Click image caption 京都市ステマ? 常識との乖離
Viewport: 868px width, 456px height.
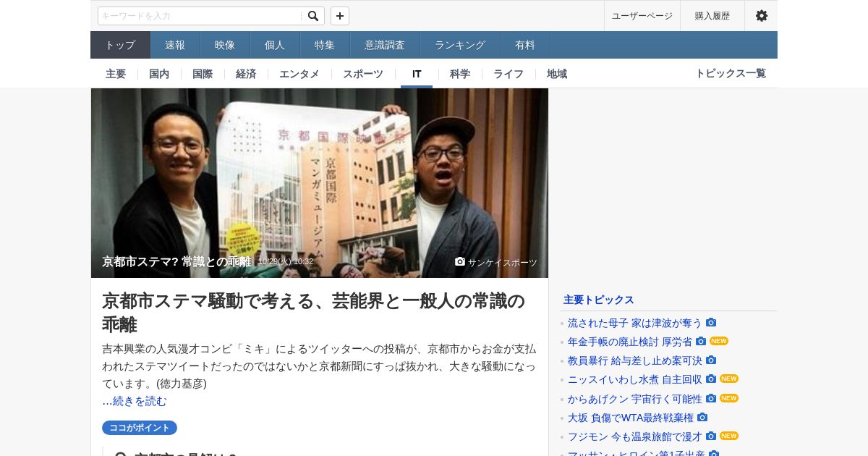point(176,261)
